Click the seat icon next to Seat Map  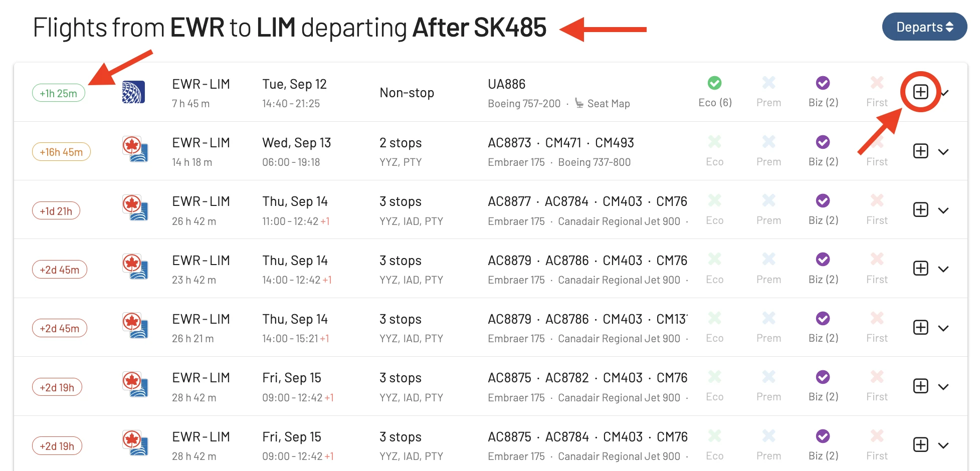click(579, 103)
